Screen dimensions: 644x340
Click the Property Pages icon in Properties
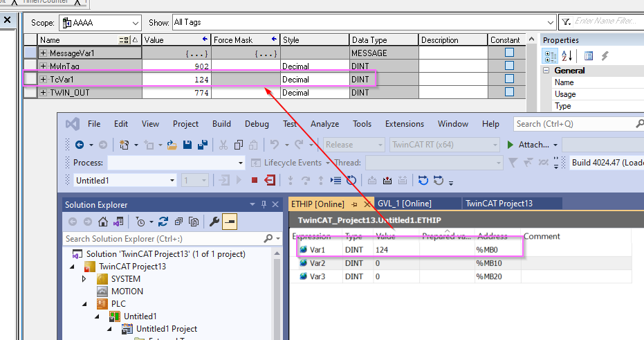click(589, 55)
